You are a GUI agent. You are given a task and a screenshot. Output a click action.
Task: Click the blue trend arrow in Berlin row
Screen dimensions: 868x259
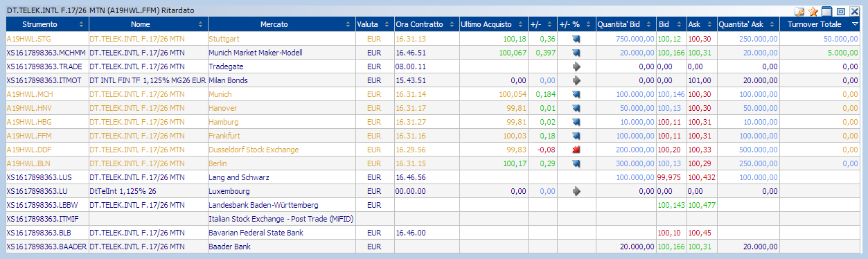tap(576, 163)
